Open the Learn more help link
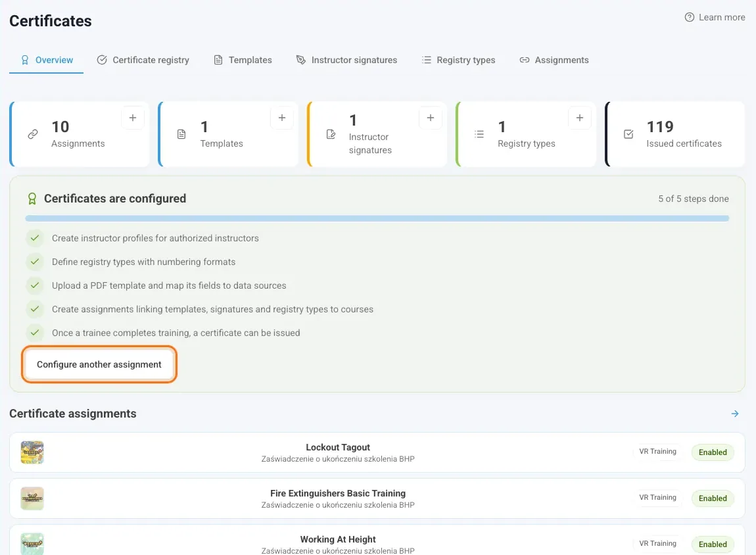This screenshot has height=555, width=756. coord(715,17)
